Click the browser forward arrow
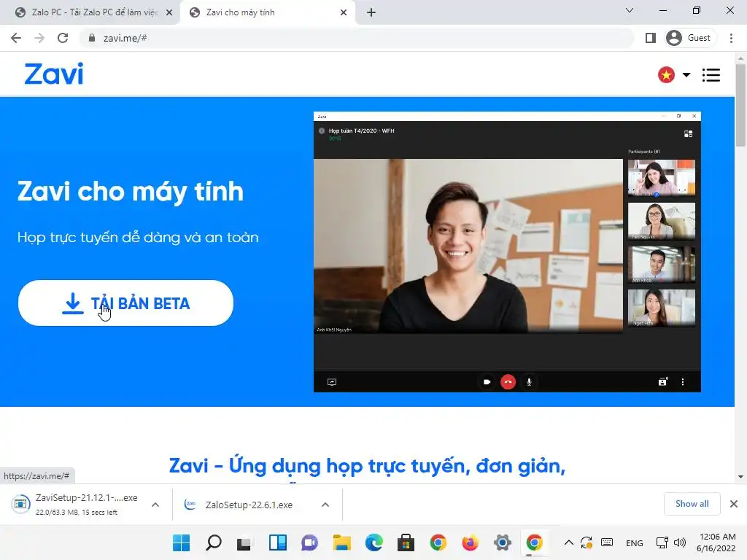This screenshot has height=560, width=747. [x=39, y=38]
